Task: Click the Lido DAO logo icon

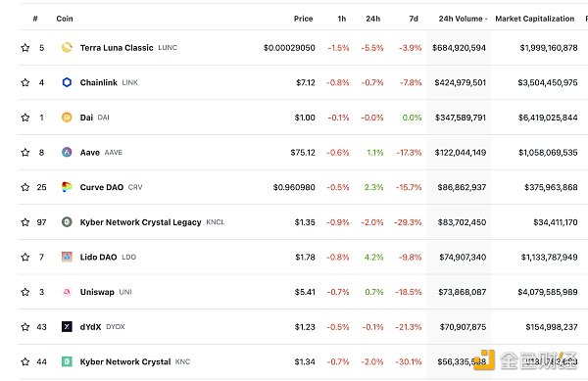Action: coord(67,257)
